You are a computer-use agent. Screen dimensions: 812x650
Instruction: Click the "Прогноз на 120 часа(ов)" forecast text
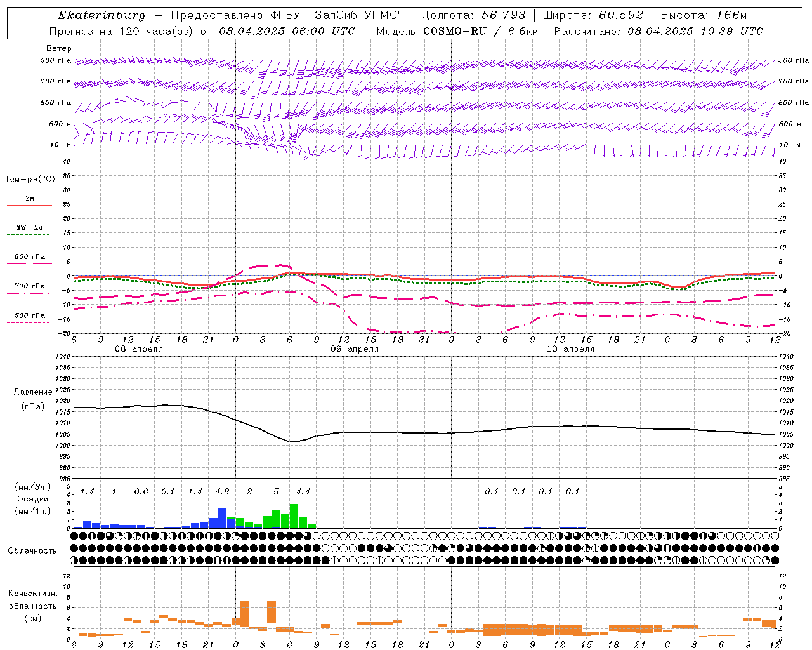tap(122, 31)
